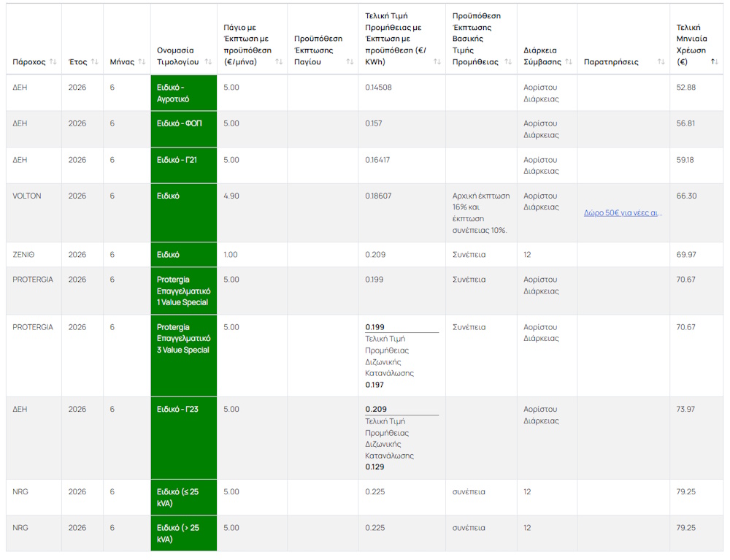Click monthly charge 73.97
730x560 pixels.
[x=685, y=409]
